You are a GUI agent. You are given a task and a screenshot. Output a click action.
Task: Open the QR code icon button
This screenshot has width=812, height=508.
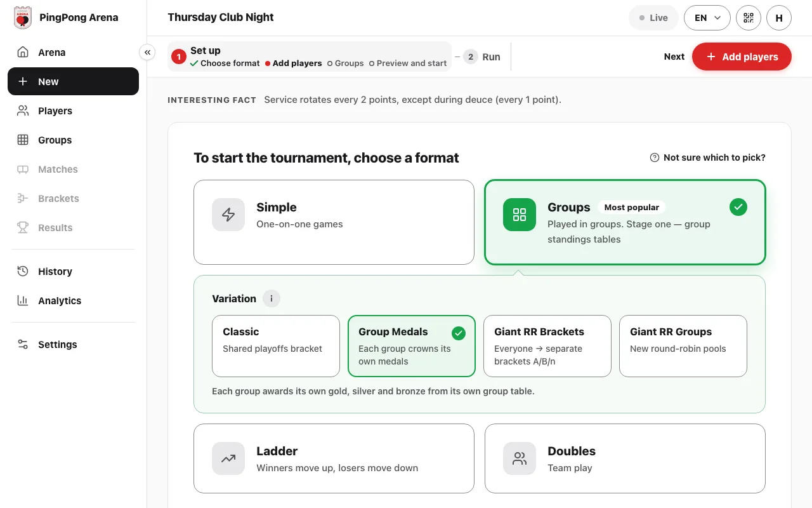click(x=749, y=18)
